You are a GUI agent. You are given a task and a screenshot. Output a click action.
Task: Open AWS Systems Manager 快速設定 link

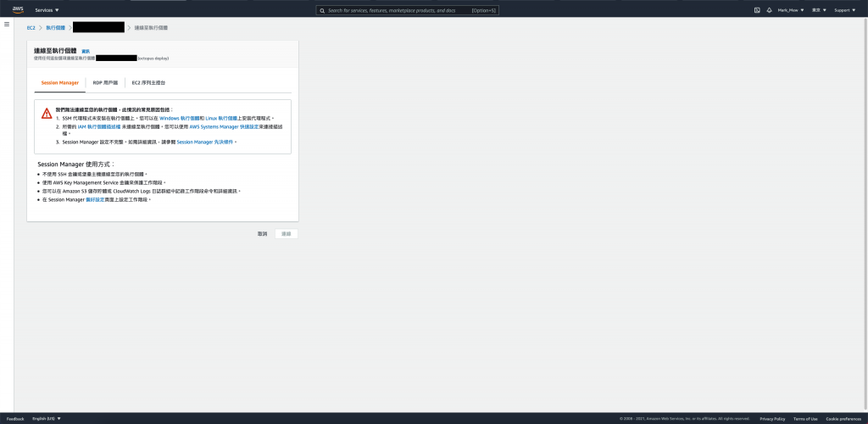[x=224, y=126]
